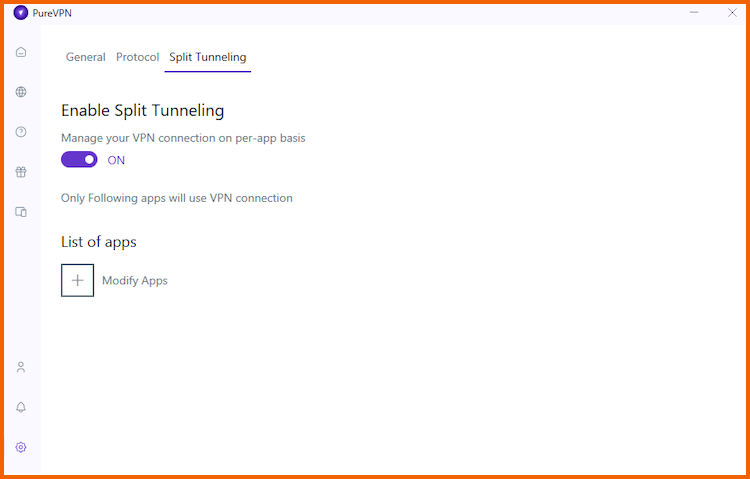The image size is (750, 479).
Task: Open the globe Locations icon in sidebar
Action: coord(21,92)
